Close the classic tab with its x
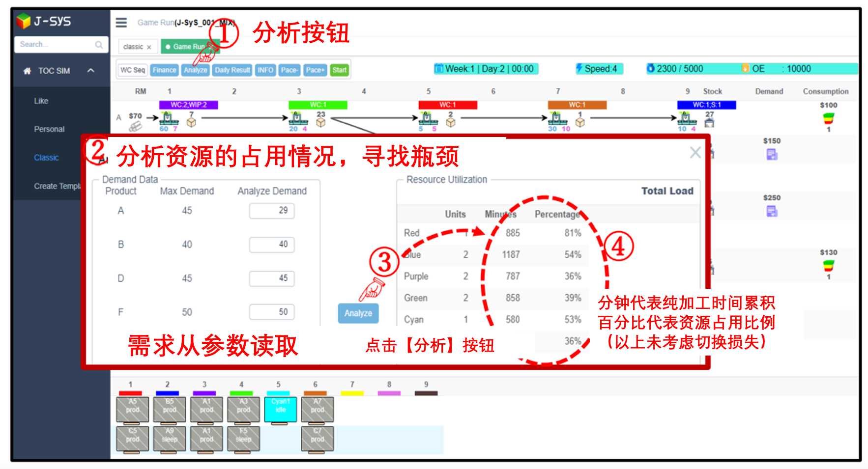 pos(149,46)
